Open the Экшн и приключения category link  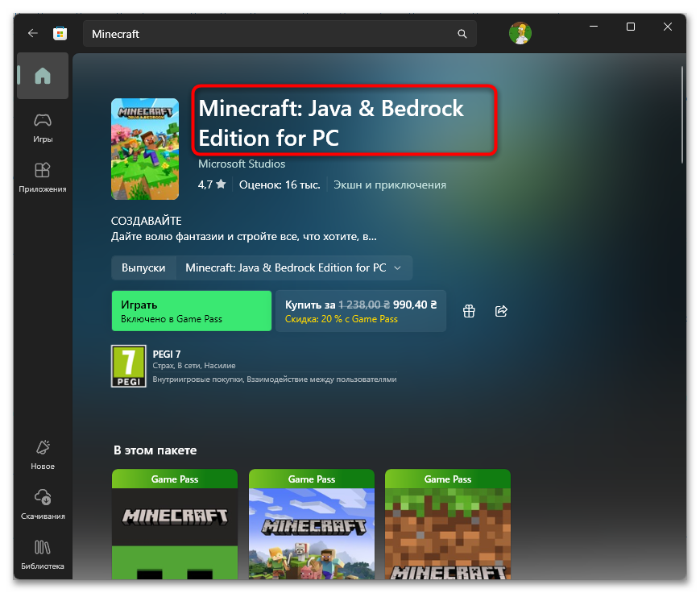[390, 185]
